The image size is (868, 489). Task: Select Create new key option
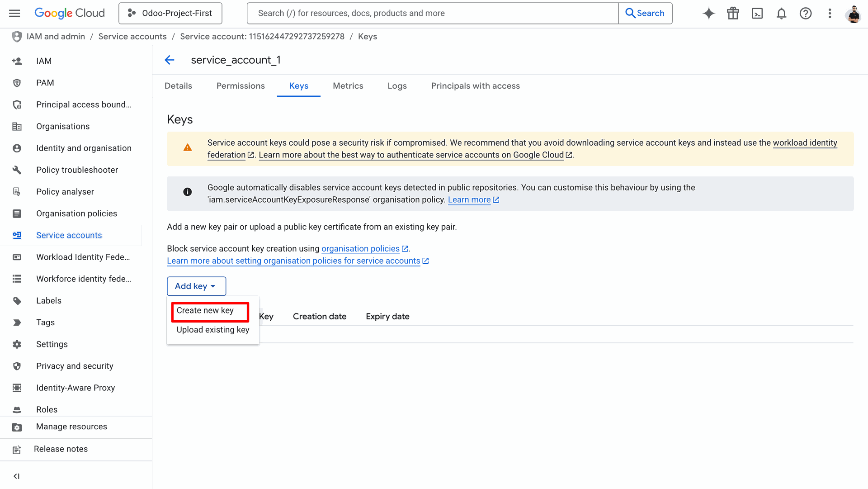click(205, 310)
